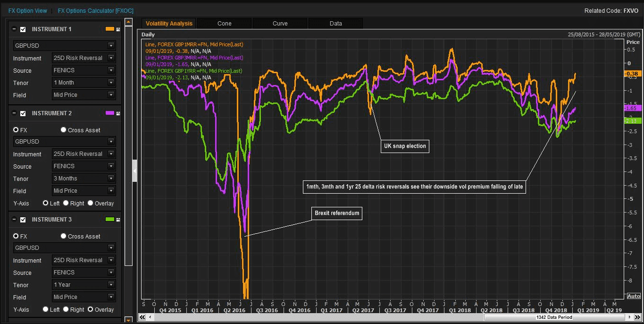644x324 pixels.
Task: Select FX radio for Instrument 2
Action: click(16, 130)
